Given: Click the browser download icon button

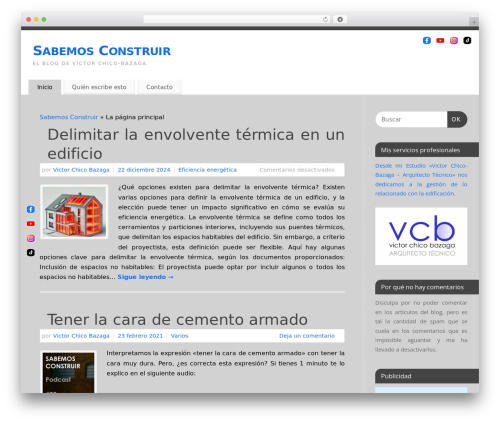Looking at the screenshot, I should (x=340, y=19).
